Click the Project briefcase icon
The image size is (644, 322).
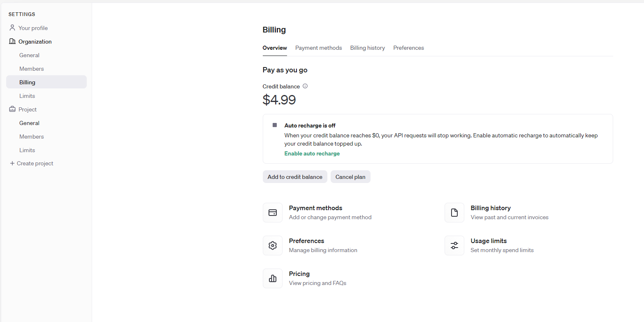click(12, 109)
